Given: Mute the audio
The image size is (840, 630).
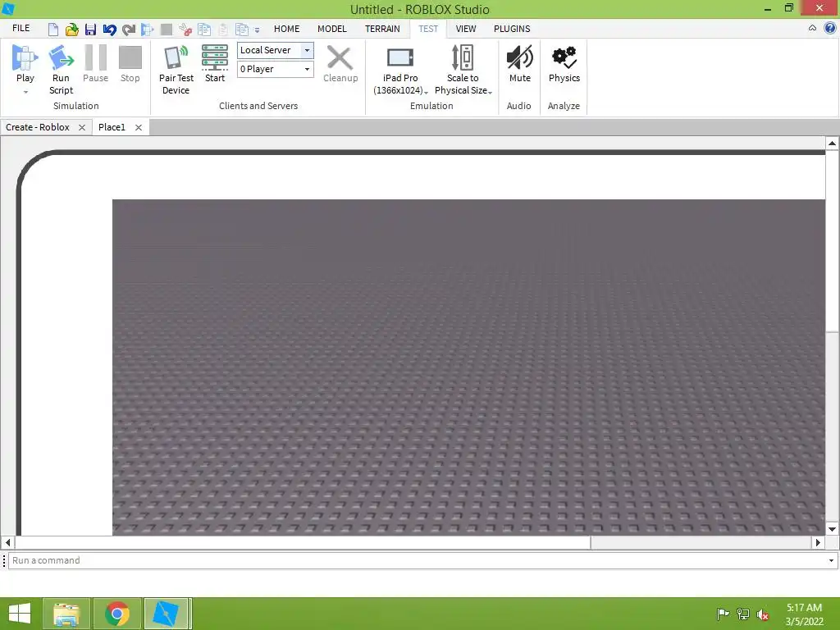Looking at the screenshot, I should [519, 64].
